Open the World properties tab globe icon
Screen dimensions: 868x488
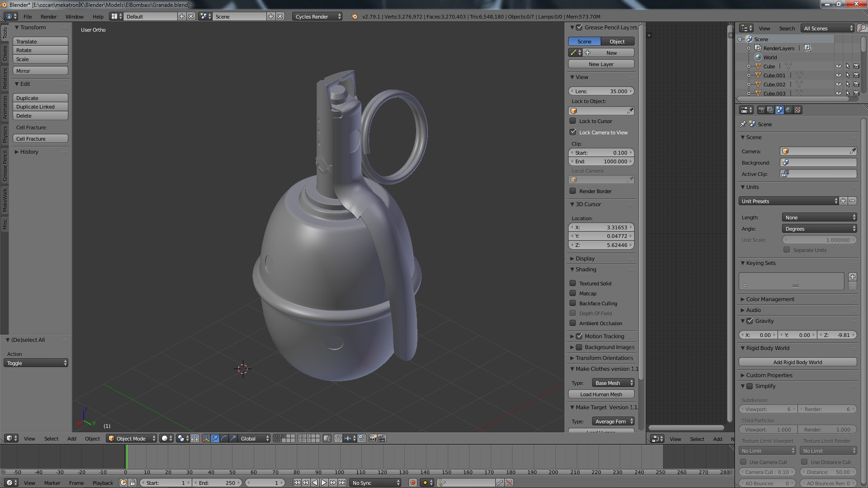click(x=788, y=110)
